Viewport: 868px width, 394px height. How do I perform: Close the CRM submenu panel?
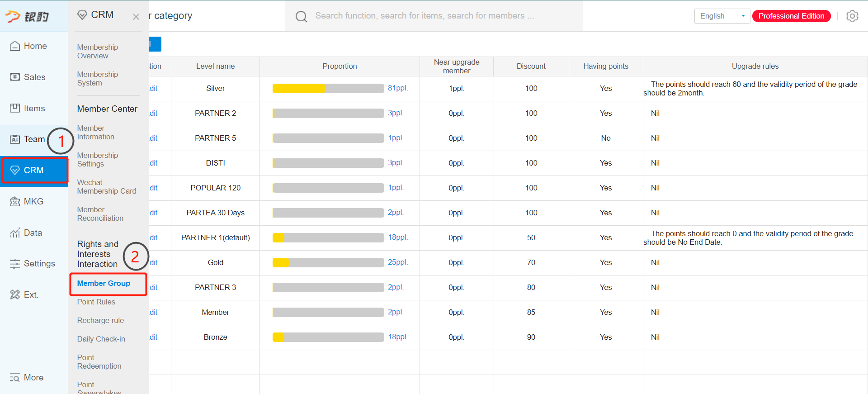136,17
